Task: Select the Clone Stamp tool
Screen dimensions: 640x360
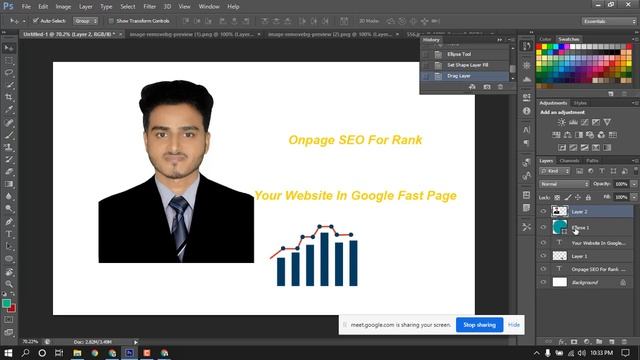Action: pyautogui.click(x=9, y=147)
